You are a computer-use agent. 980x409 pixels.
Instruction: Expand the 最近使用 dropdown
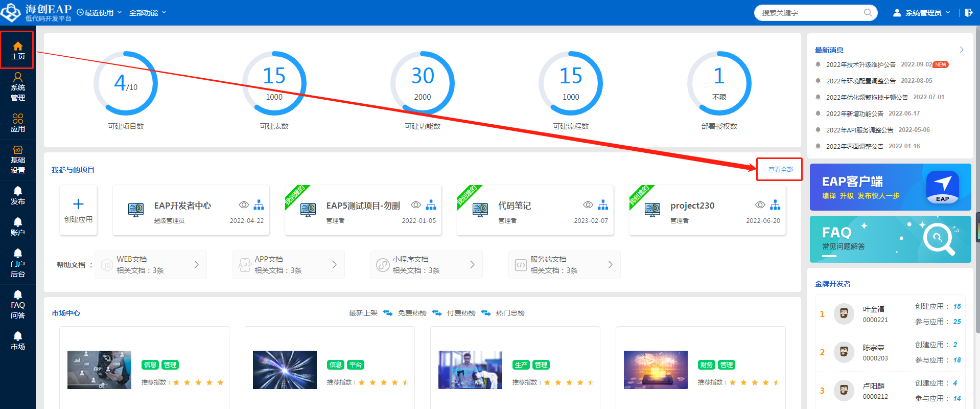[100, 13]
